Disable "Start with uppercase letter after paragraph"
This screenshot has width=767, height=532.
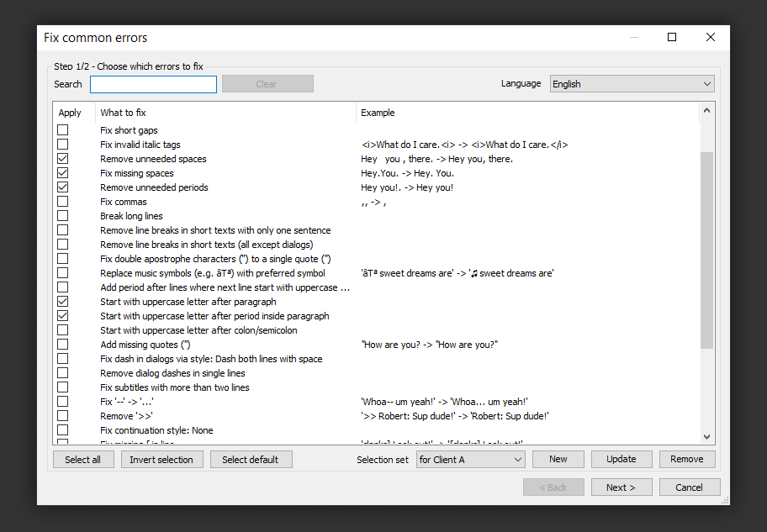tap(62, 301)
